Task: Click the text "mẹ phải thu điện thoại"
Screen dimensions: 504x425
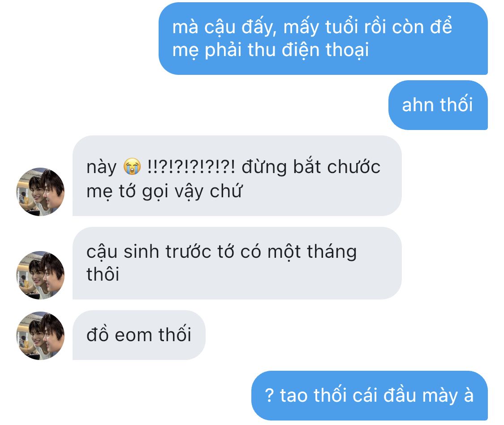Action: click(271, 51)
